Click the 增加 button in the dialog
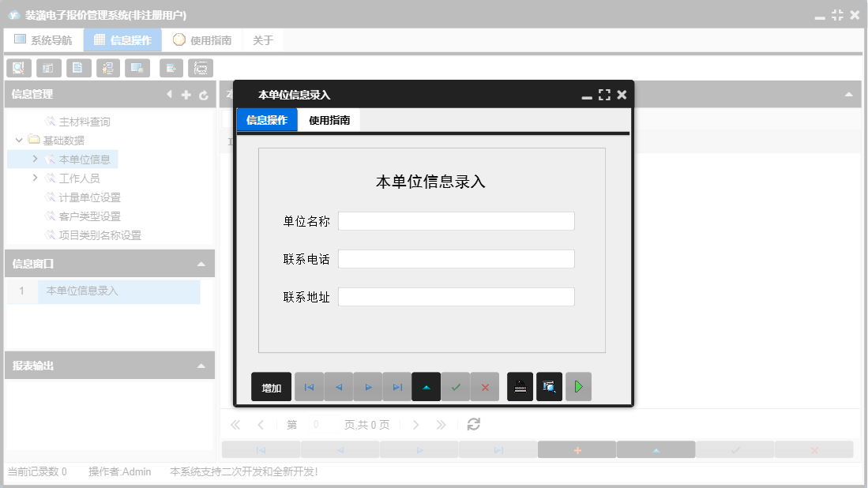The height and width of the screenshot is (488, 868). [271, 386]
